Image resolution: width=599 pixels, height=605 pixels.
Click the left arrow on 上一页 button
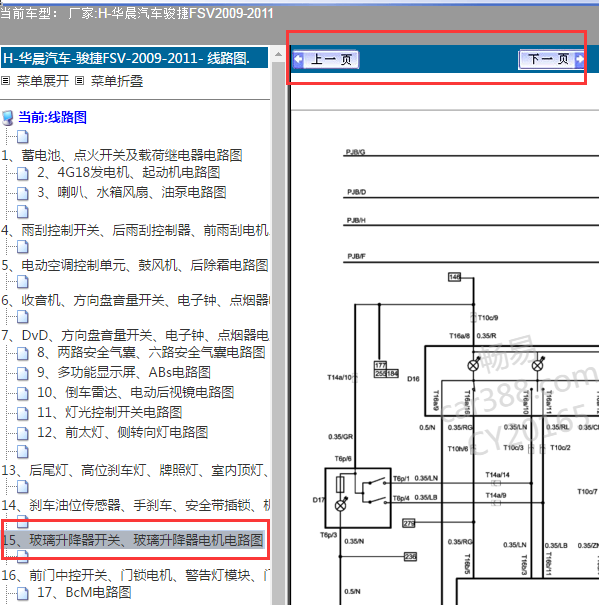click(x=298, y=59)
